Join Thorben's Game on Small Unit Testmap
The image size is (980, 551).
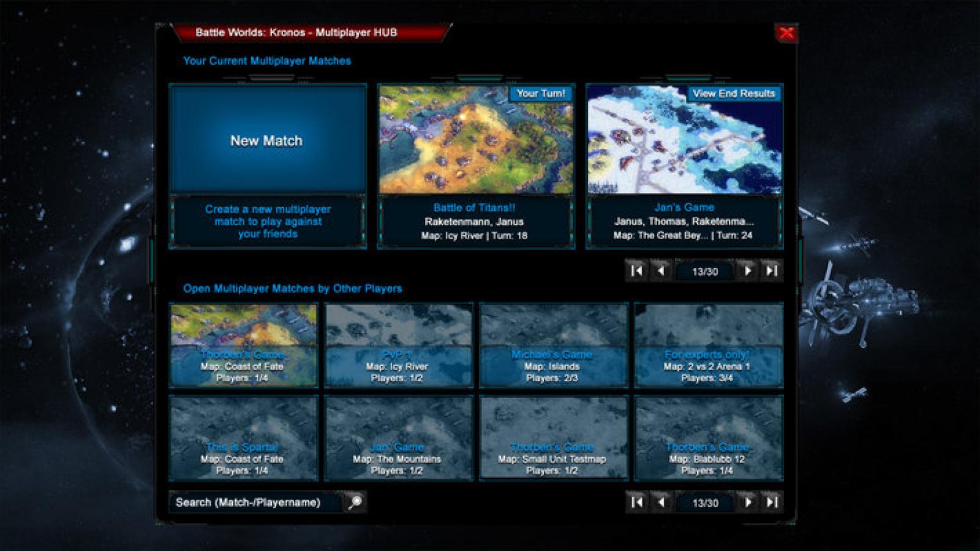[x=554, y=438]
